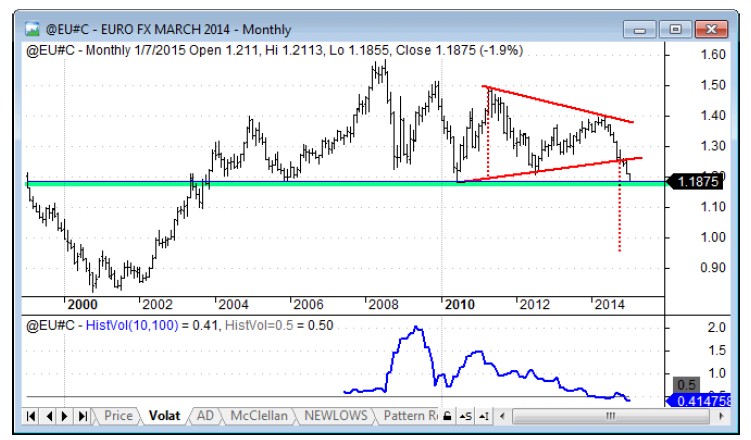Close the EURO FX chart window
The image size is (751, 440).
tap(711, 30)
